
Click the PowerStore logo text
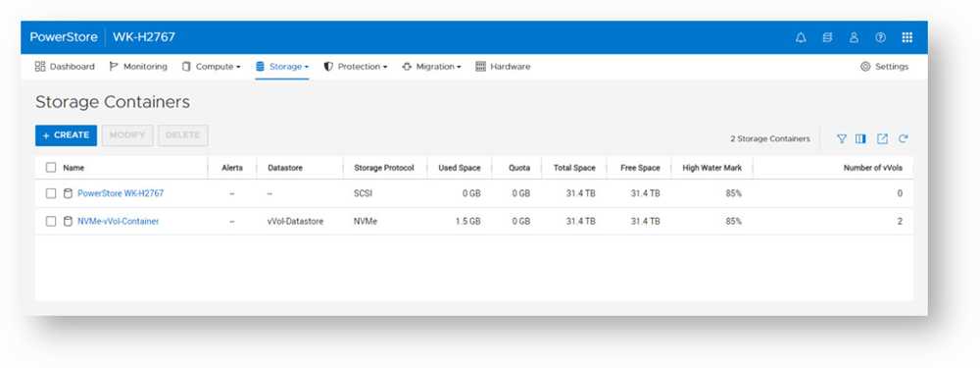tap(64, 37)
